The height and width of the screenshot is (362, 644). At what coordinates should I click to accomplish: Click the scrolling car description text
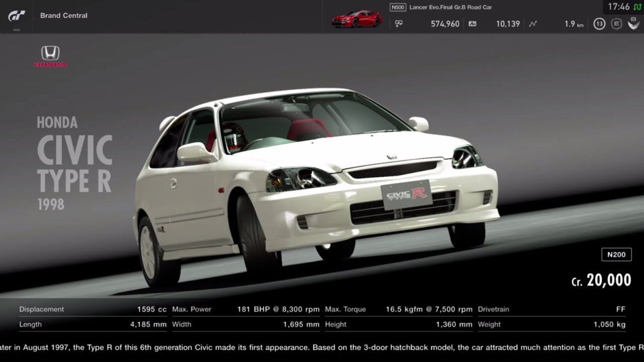coord(322,347)
